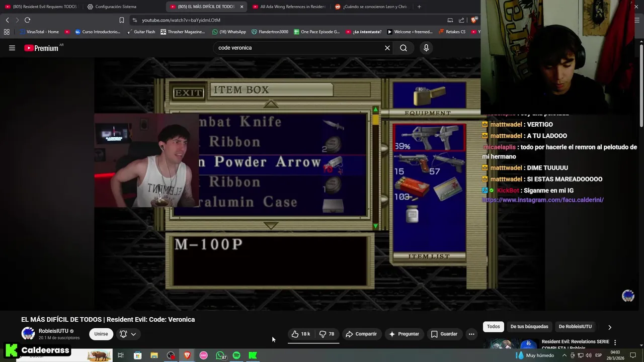644x362 pixels.
Task: Open volume control in system tray
Action: tap(588, 355)
